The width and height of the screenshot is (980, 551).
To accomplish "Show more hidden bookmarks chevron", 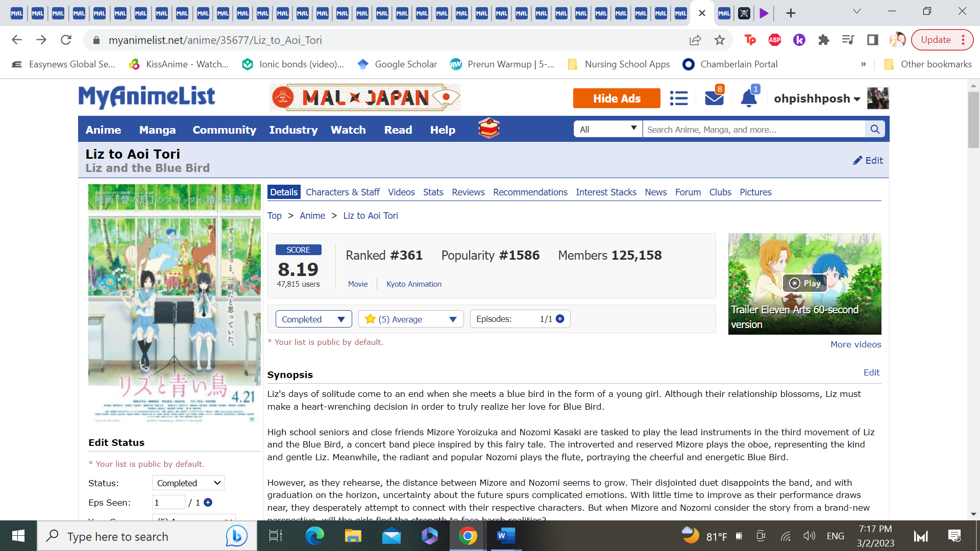I will [x=864, y=64].
